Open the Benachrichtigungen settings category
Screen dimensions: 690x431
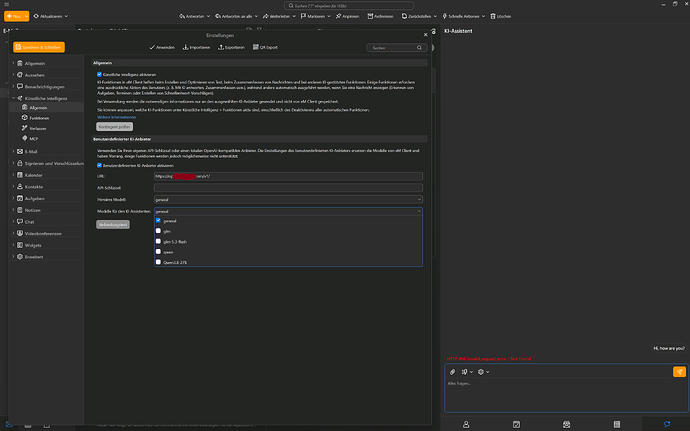[44, 87]
